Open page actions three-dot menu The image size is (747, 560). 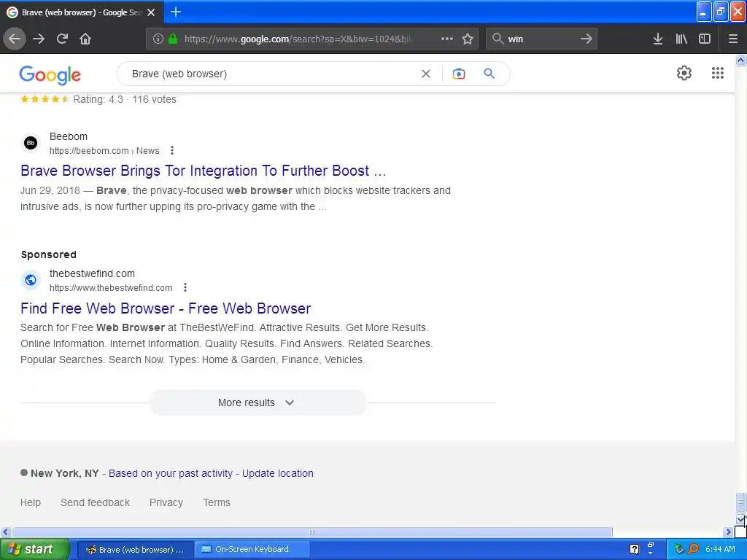coord(447,39)
